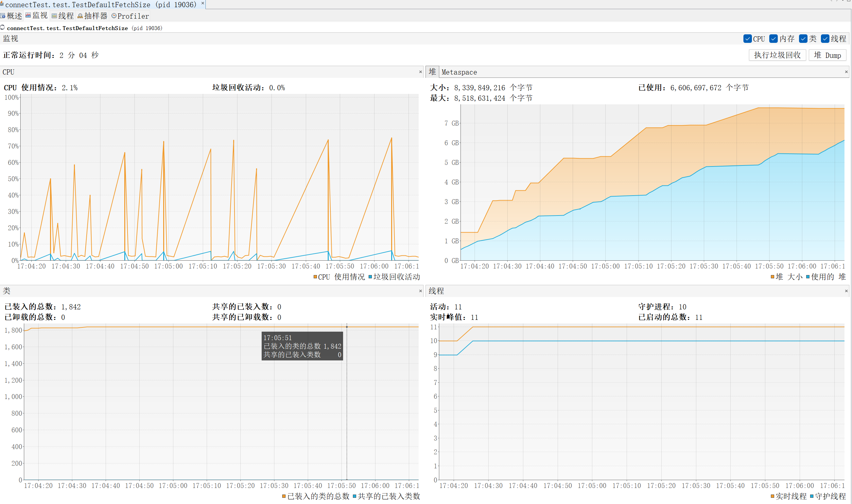The image size is (852, 504).
Task: Uncheck the CPU graph checkbox
Action: click(747, 39)
